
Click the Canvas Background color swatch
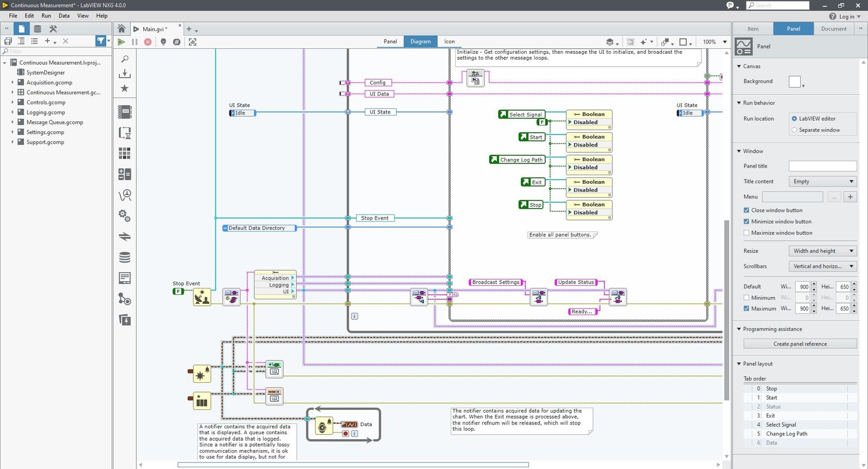[x=794, y=81]
